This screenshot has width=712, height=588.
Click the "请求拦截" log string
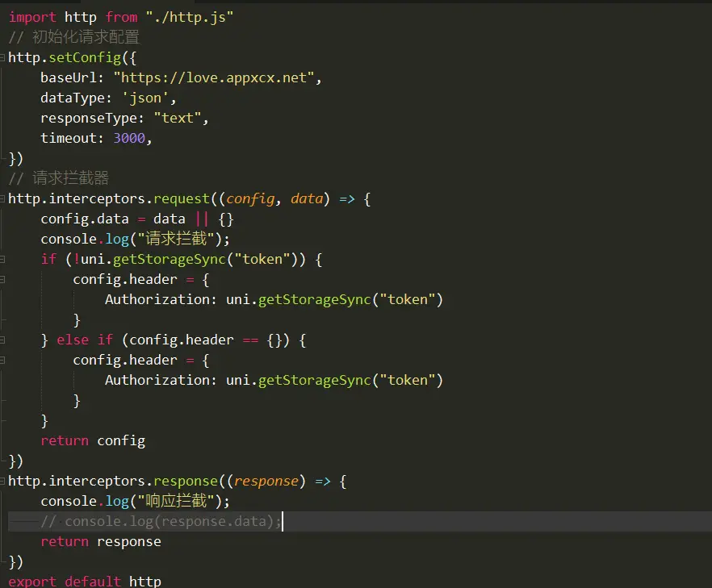[x=176, y=239]
